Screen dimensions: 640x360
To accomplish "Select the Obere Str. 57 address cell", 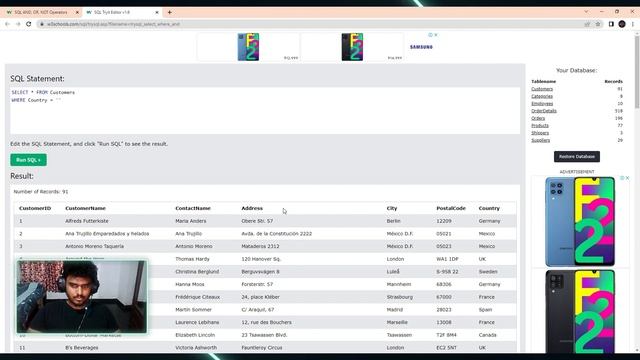I will [257, 221].
